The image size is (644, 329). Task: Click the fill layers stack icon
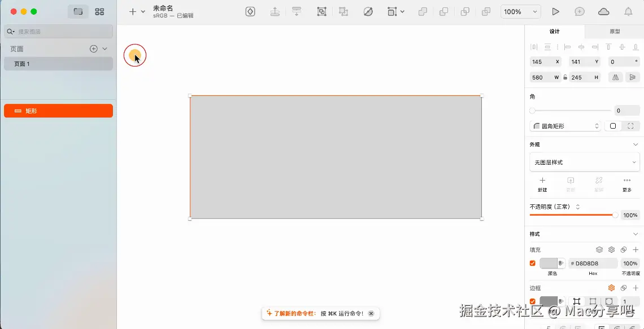[599, 249]
